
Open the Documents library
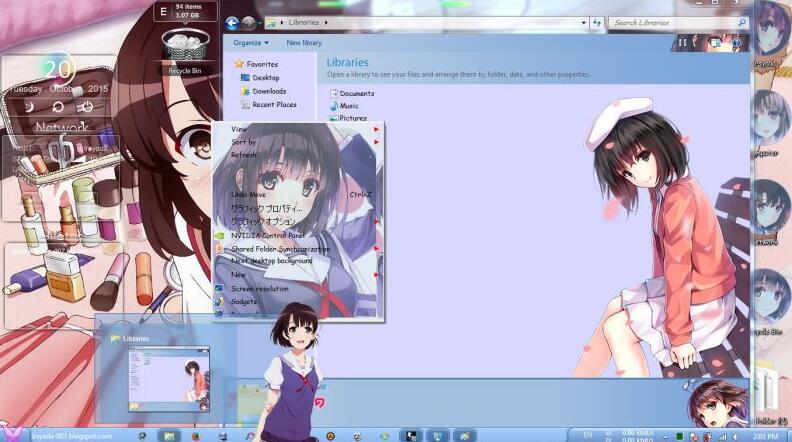click(356, 93)
